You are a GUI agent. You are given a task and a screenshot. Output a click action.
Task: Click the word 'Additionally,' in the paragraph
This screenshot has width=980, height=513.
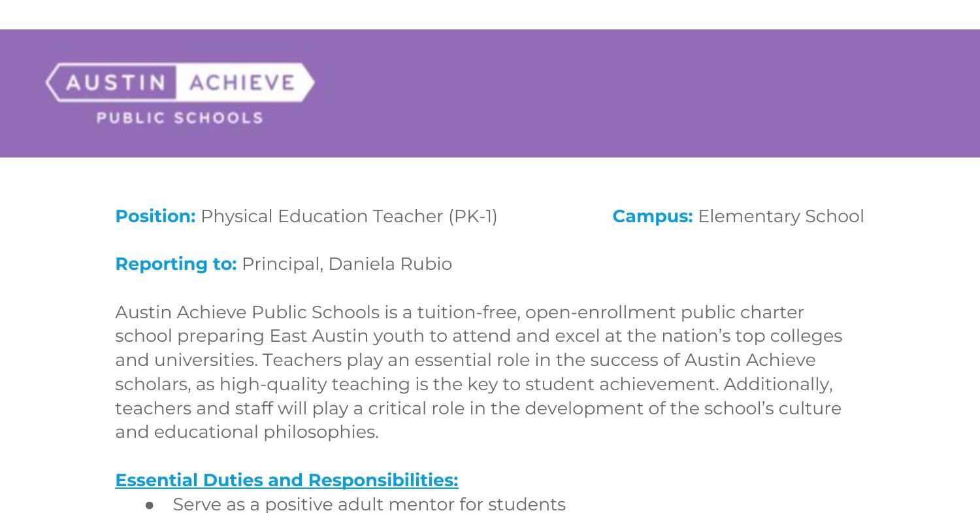pos(777,384)
